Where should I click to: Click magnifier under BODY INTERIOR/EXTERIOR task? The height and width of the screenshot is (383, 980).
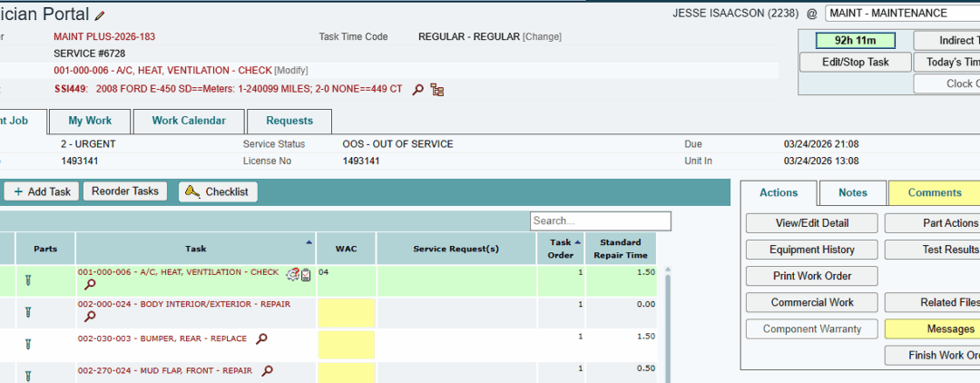pyautogui.click(x=90, y=316)
